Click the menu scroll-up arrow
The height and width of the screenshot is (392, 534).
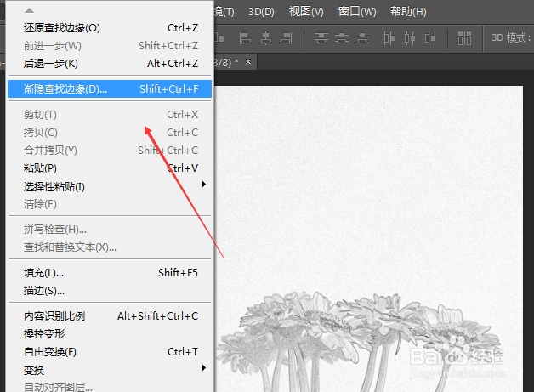pyautogui.click(x=29, y=10)
